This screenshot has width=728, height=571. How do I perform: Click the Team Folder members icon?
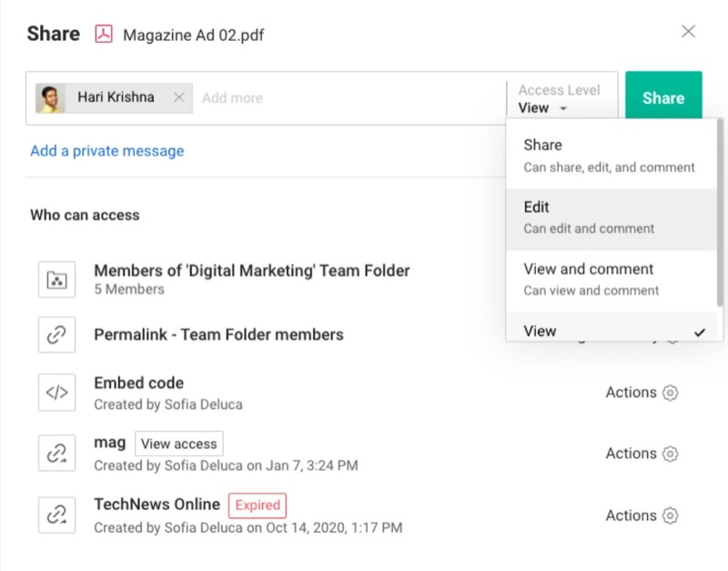(56, 279)
